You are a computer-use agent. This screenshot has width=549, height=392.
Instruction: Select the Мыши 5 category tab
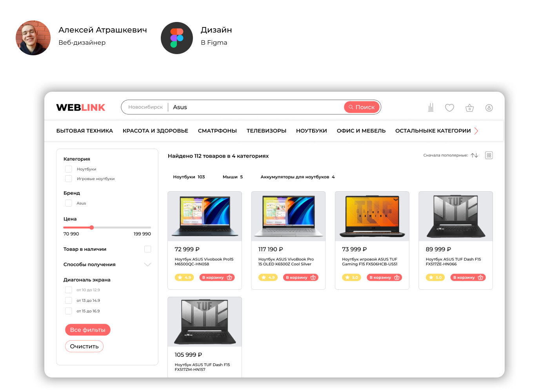pos(233,177)
